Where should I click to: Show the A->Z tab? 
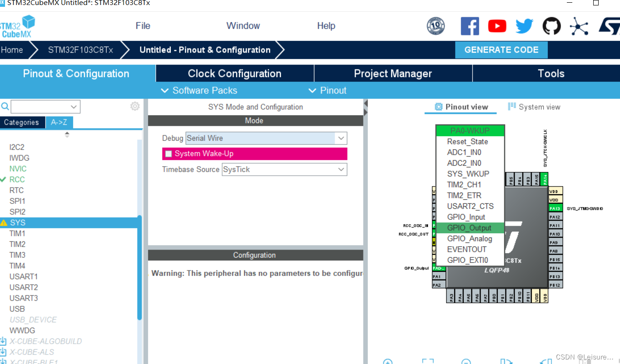[x=60, y=123]
